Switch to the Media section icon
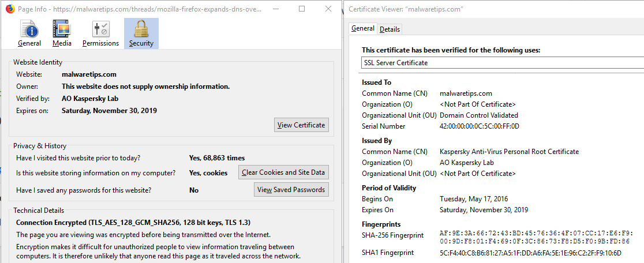The height and width of the screenshot is (263, 644). coord(62,33)
